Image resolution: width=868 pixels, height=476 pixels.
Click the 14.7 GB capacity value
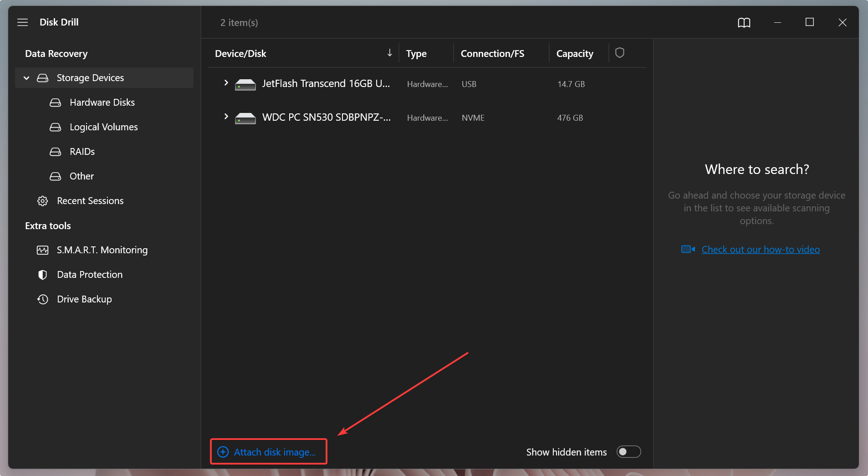pyautogui.click(x=571, y=84)
